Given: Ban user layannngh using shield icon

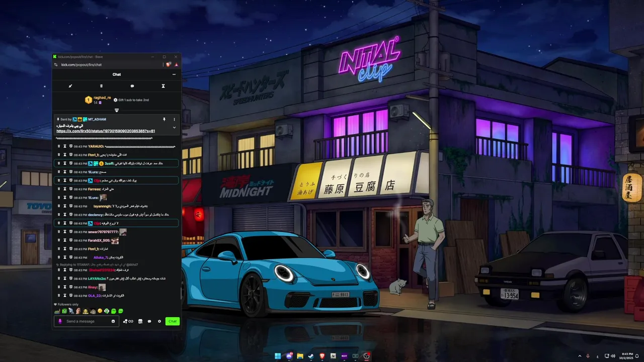Looking at the screenshot, I should point(70,206).
